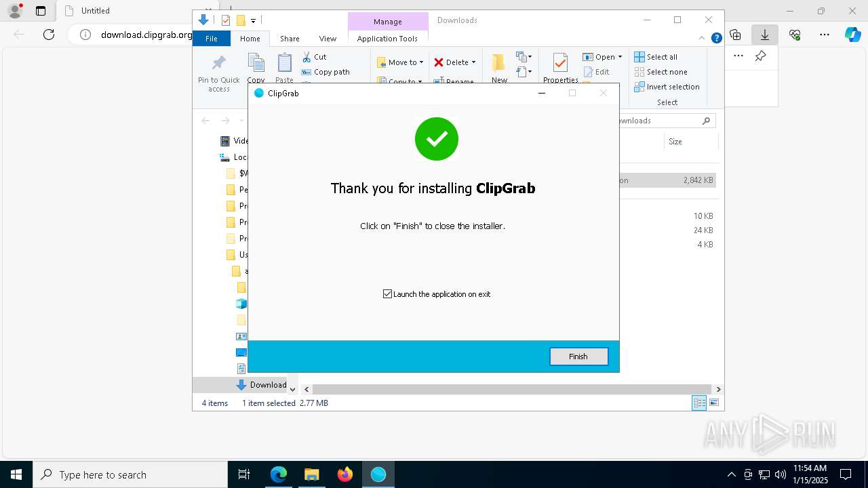Click the Size column header
This screenshot has height=488, width=868.
(x=675, y=142)
